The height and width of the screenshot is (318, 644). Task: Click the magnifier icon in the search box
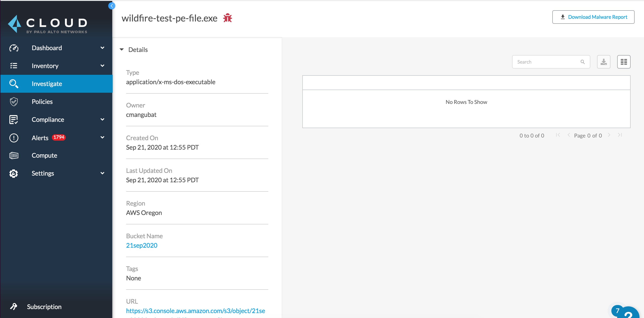pos(583,62)
